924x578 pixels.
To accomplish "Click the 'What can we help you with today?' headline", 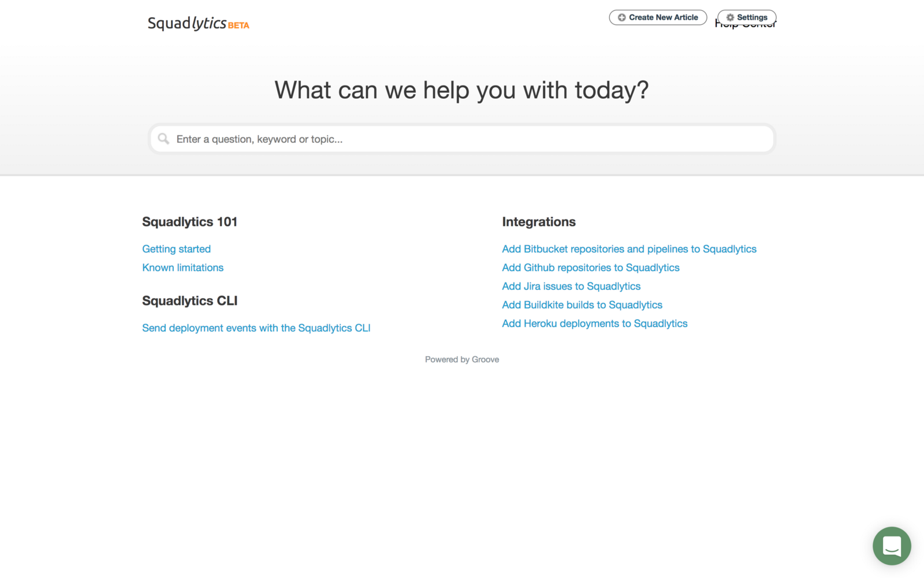I will (462, 90).
